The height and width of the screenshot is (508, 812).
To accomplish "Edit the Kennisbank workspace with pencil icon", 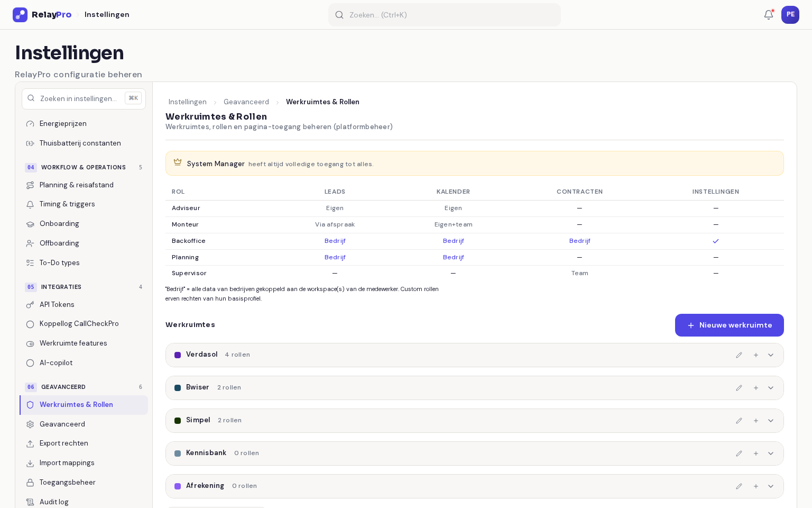I will click(x=739, y=453).
